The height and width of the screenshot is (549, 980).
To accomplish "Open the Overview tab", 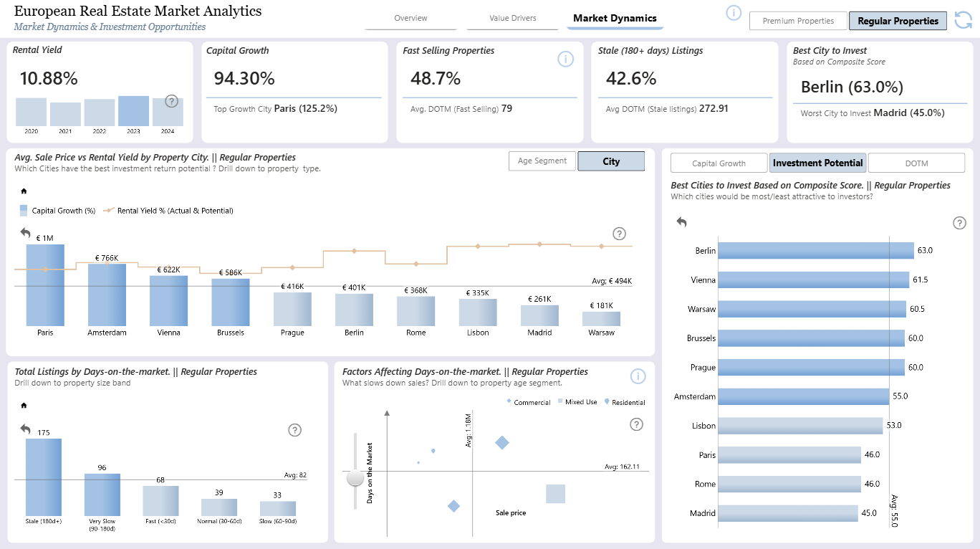I will tap(411, 19).
